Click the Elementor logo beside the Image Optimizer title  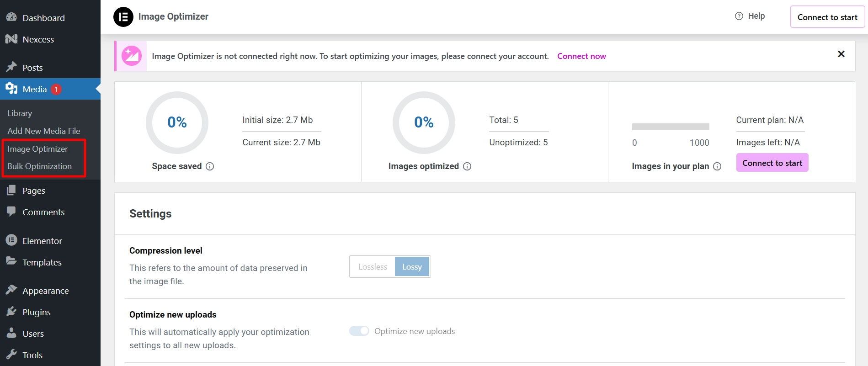[x=123, y=17]
